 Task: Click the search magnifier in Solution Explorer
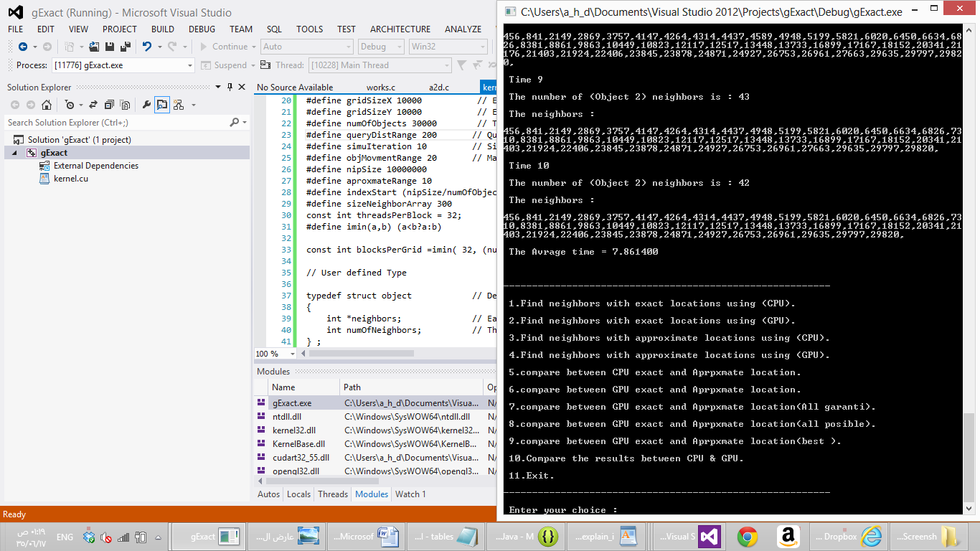coord(234,123)
